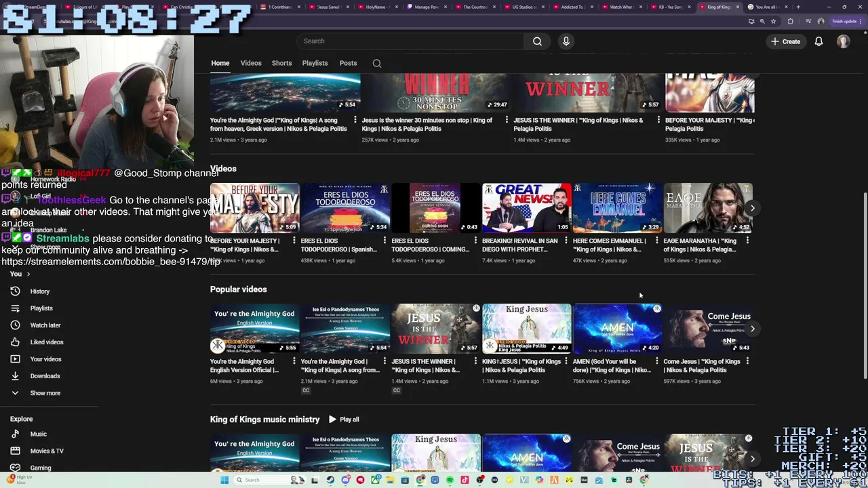Switch to channel Home tab

[x=220, y=63]
